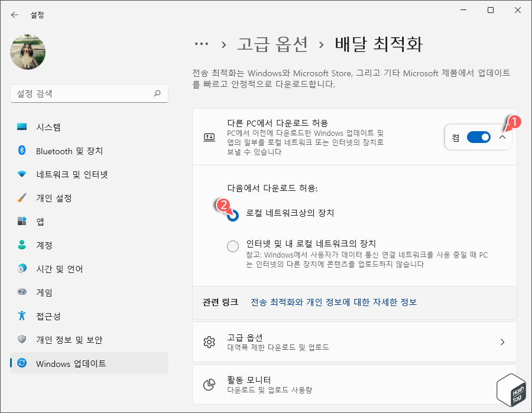Image resolution: width=532 pixels, height=413 pixels.
Task: Click the 배달 최적화 page title
Action: (x=379, y=44)
